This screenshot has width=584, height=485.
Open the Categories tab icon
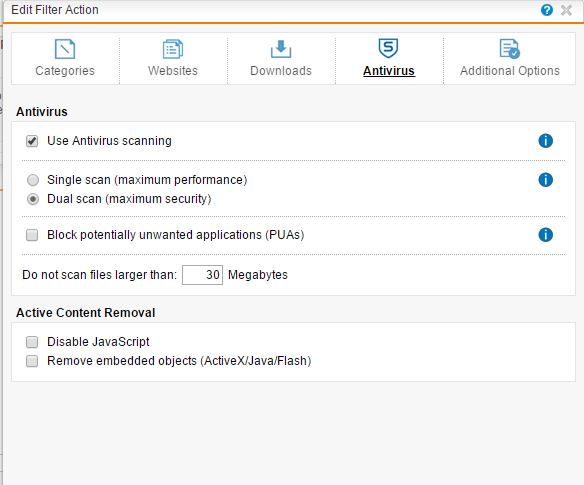coord(65,49)
